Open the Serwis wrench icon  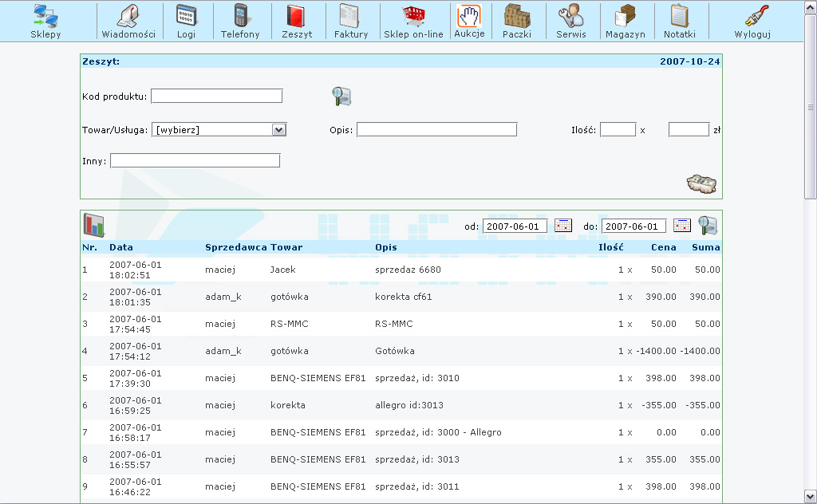(x=571, y=16)
